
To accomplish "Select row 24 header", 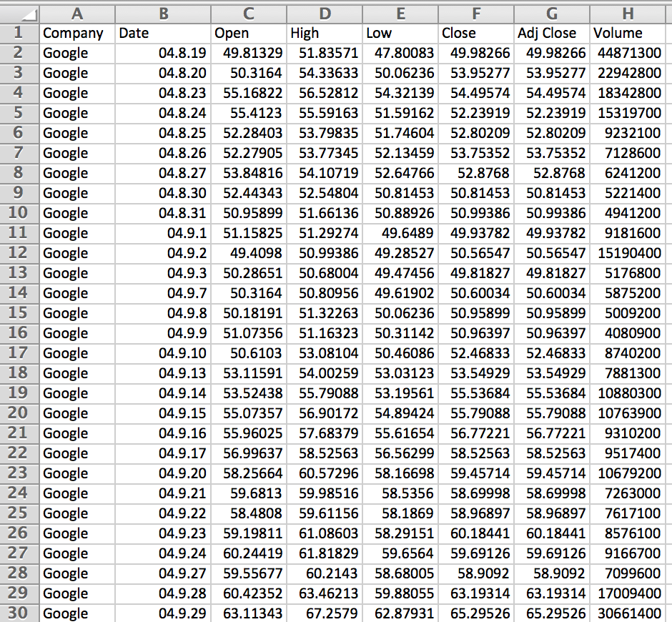I will (x=20, y=493).
